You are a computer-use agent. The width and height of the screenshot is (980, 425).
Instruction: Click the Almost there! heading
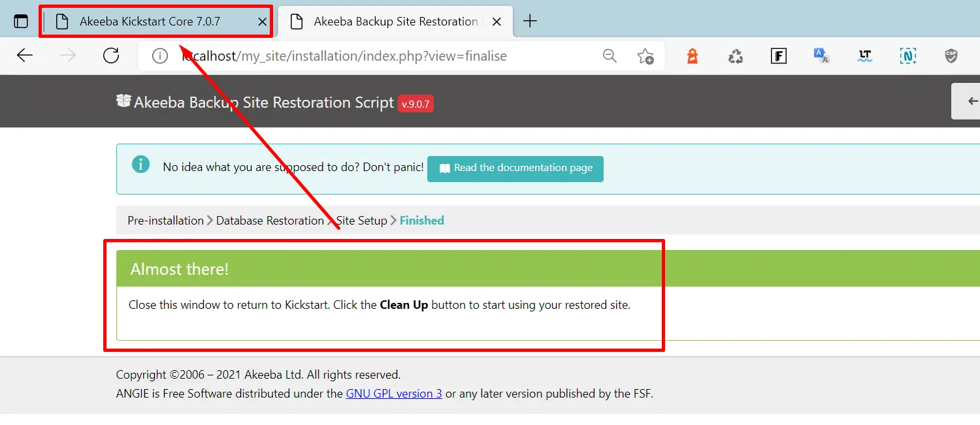180,269
